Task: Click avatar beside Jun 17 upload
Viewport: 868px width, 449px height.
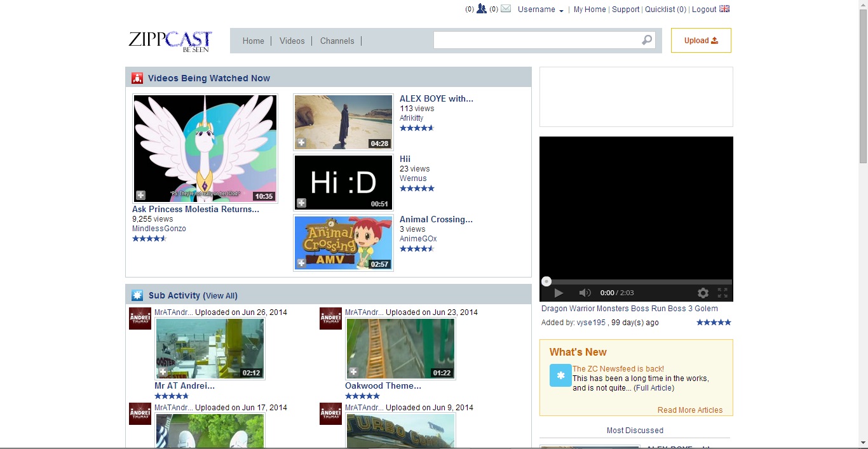Action: pos(140,413)
